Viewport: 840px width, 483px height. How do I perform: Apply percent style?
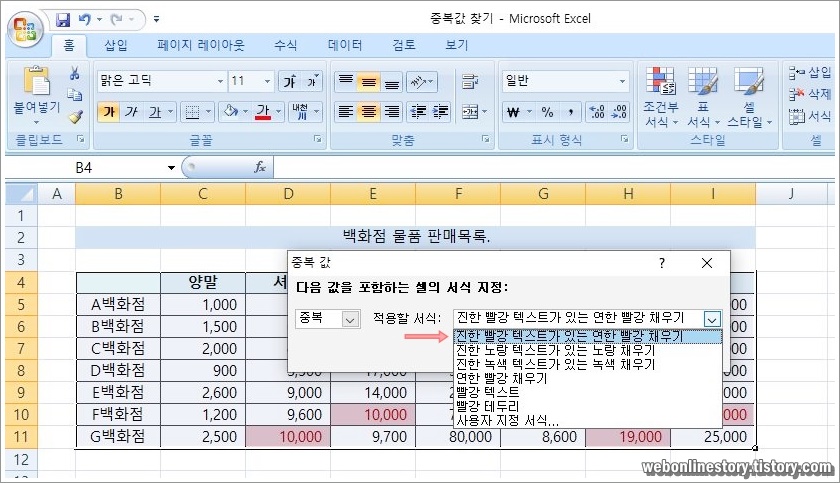click(x=547, y=112)
